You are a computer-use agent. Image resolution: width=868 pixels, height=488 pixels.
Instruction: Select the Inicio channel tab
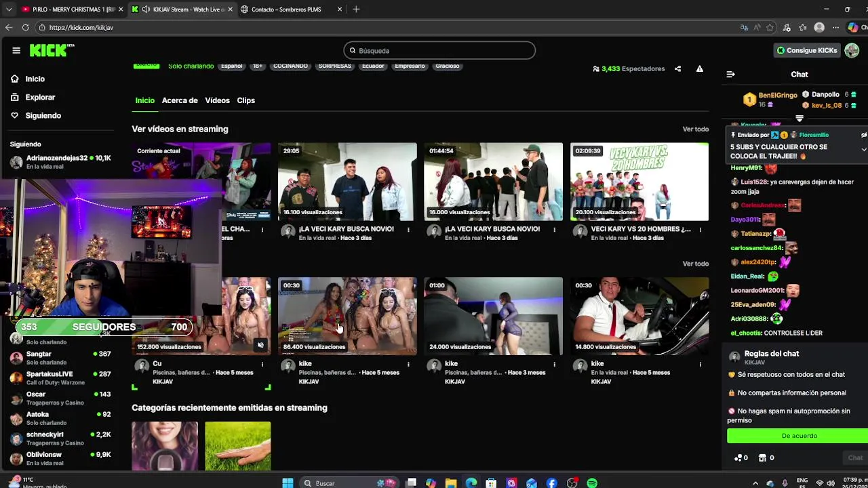pyautogui.click(x=144, y=100)
